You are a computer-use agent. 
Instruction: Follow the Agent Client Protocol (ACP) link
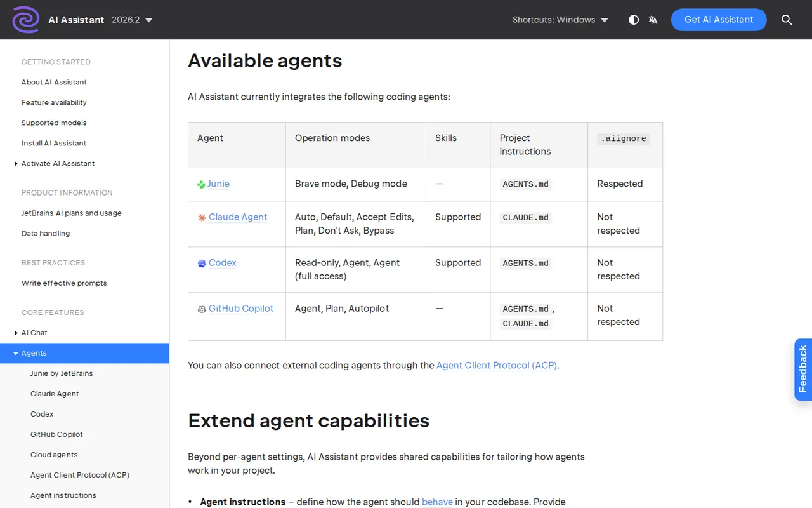click(x=497, y=365)
